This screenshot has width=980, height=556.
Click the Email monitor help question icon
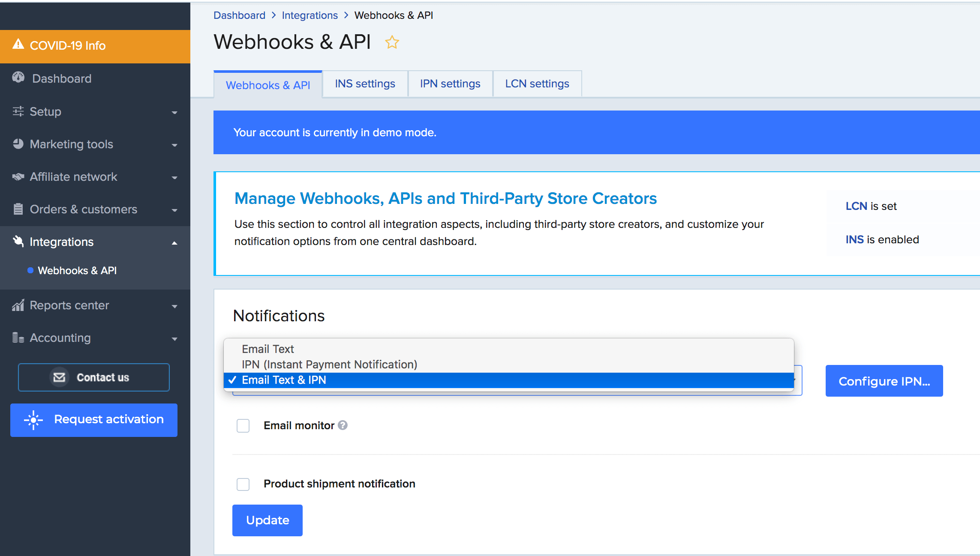coord(343,425)
